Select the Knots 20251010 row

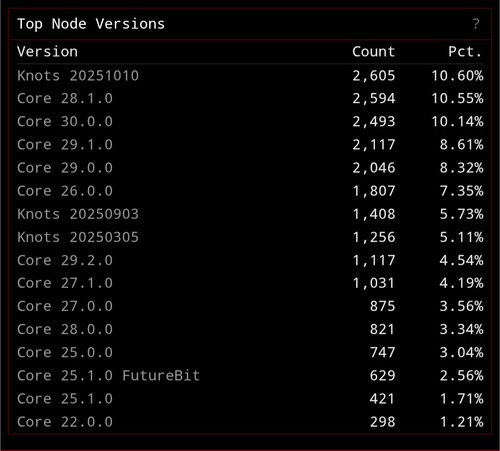250,76
